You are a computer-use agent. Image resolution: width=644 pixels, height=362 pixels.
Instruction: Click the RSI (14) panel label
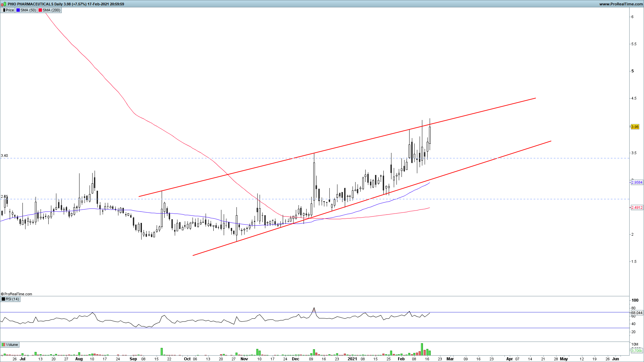click(x=12, y=299)
